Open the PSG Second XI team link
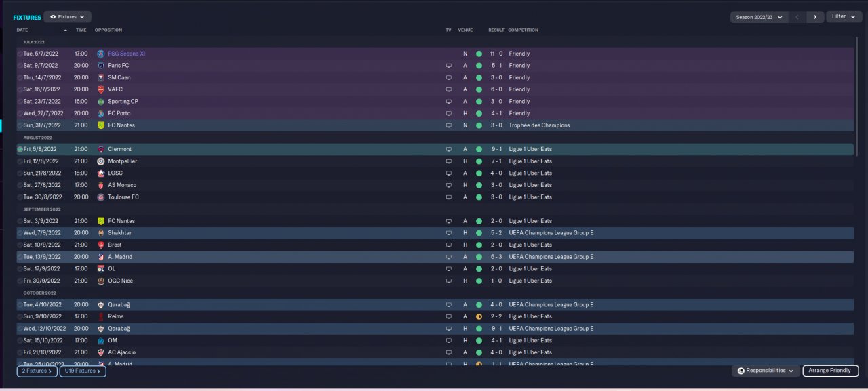This screenshot has height=391, width=868. pos(127,54)
